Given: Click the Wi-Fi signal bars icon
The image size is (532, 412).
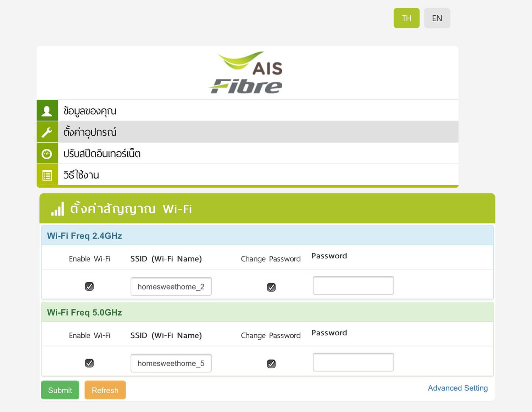Looking at the screenshot, I should click(x=57, y=209).
